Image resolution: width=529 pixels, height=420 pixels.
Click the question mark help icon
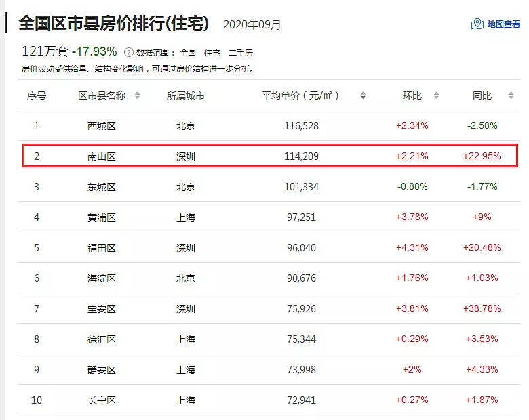[x=129, y=52]
